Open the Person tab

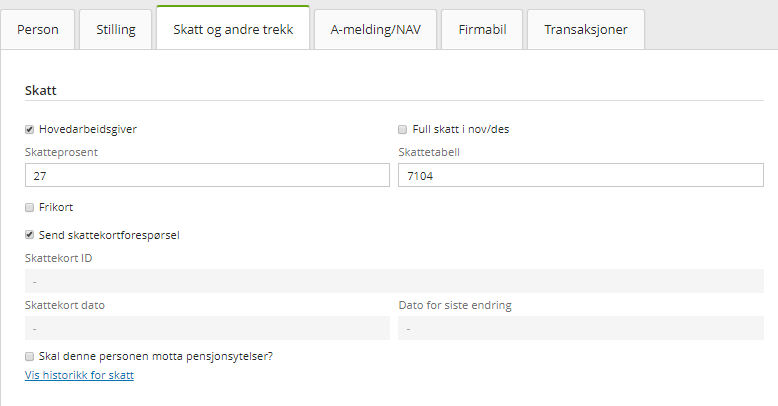(x=38, y=29)
